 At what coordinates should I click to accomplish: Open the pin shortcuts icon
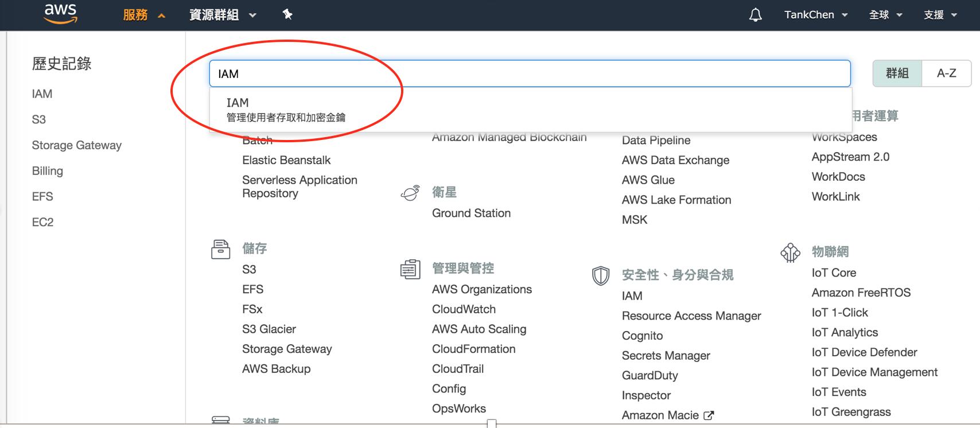(287, 14)
